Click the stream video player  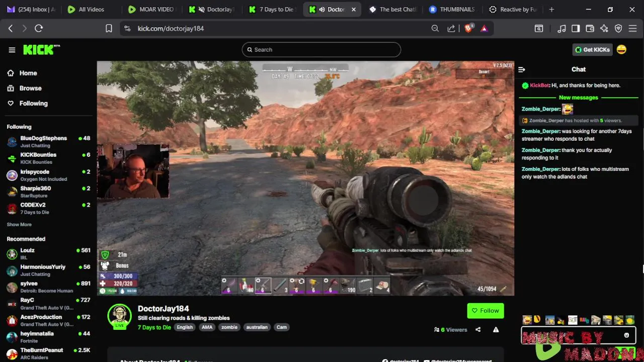coord(305,178)
